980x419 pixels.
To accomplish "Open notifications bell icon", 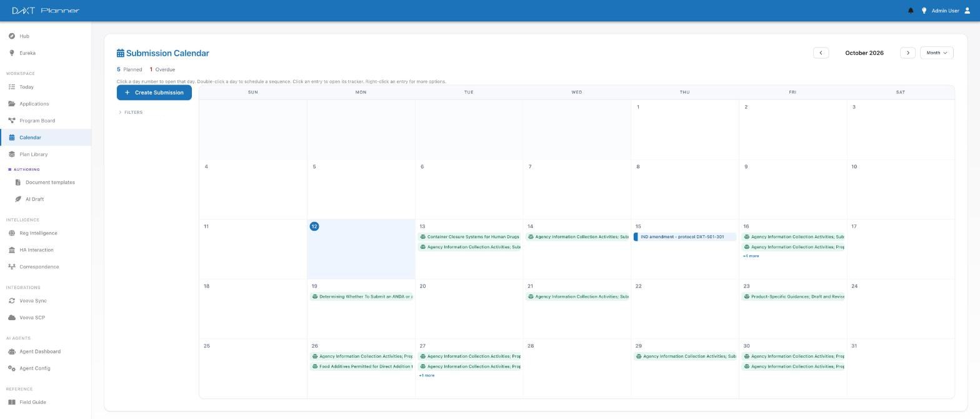I will tap(911, 11).
